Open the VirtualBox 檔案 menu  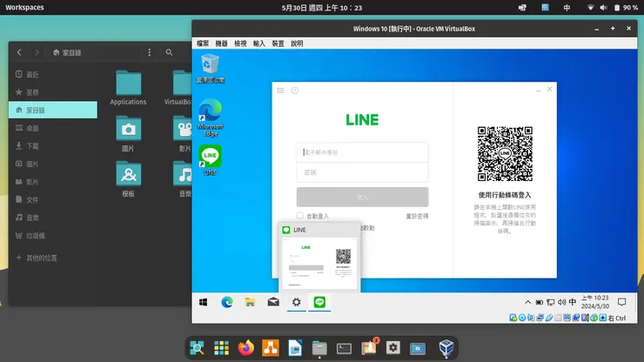tap(203, 44)
